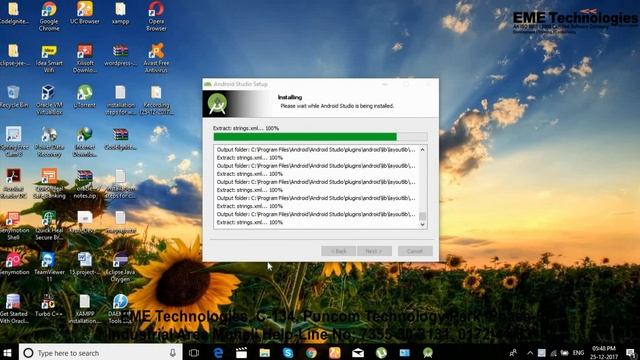Click the Back button in setup wizard

[x=338, y=251]
